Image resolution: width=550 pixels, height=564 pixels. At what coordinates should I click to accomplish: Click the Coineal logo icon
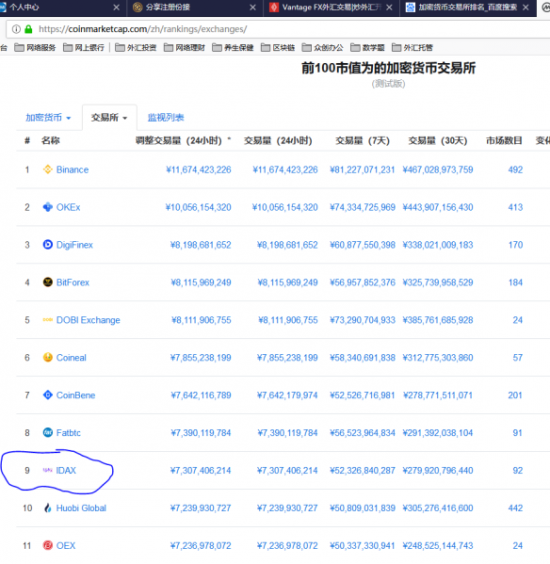(x=47, y=358)
